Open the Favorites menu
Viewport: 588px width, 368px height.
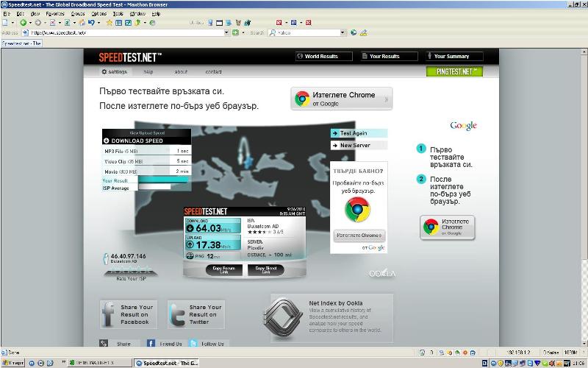(x=54, y=13)
